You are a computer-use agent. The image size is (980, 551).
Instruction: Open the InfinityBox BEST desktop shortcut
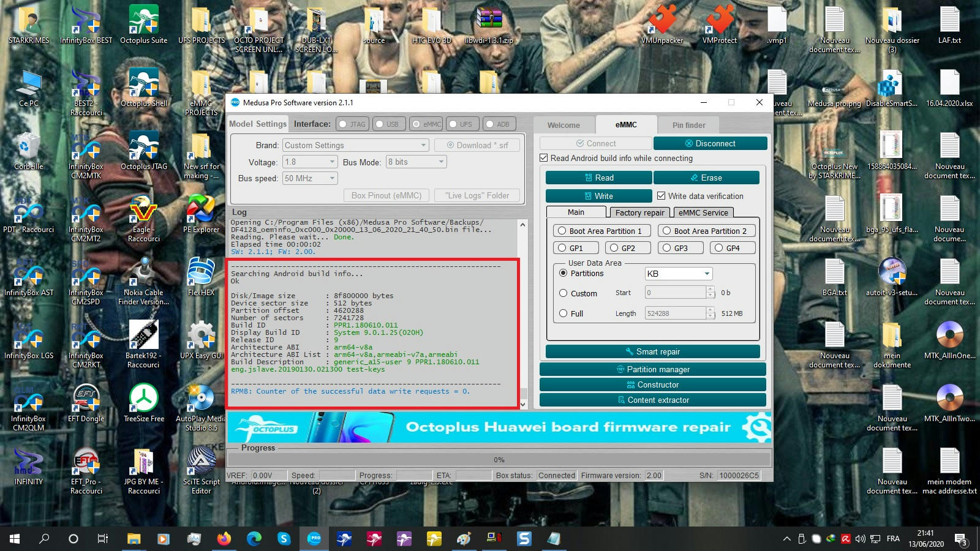[x=86, y=23]
